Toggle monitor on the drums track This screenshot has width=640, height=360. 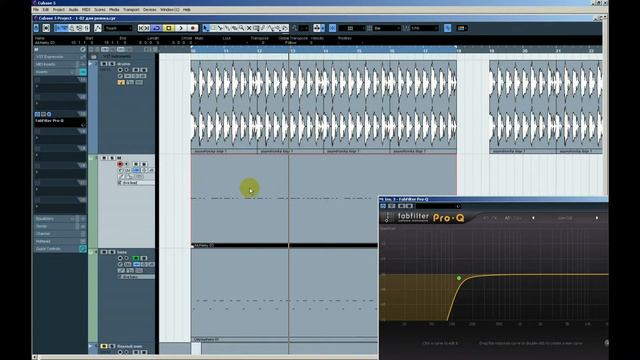point(126,70)
